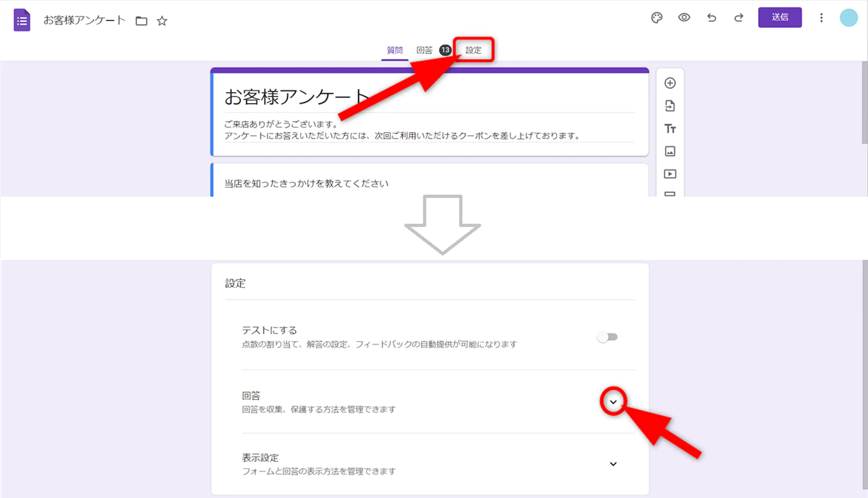Preview the form with eye icon
Screen dimensions: 868x498
[x=684, y=18]
